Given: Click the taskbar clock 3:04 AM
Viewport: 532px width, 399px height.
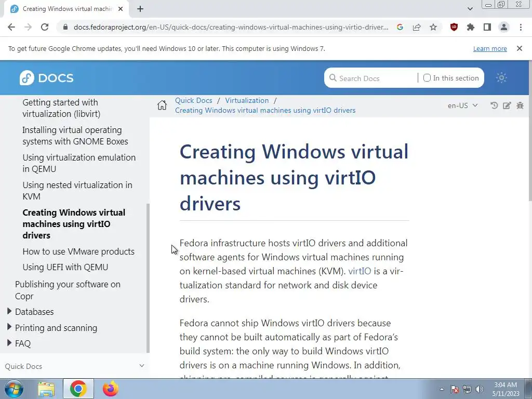Looking at the screenshot, I should (x=506, y=385).
